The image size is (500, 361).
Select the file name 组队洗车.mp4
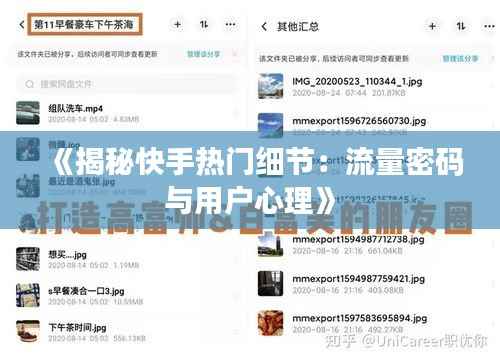click(75, 109)
